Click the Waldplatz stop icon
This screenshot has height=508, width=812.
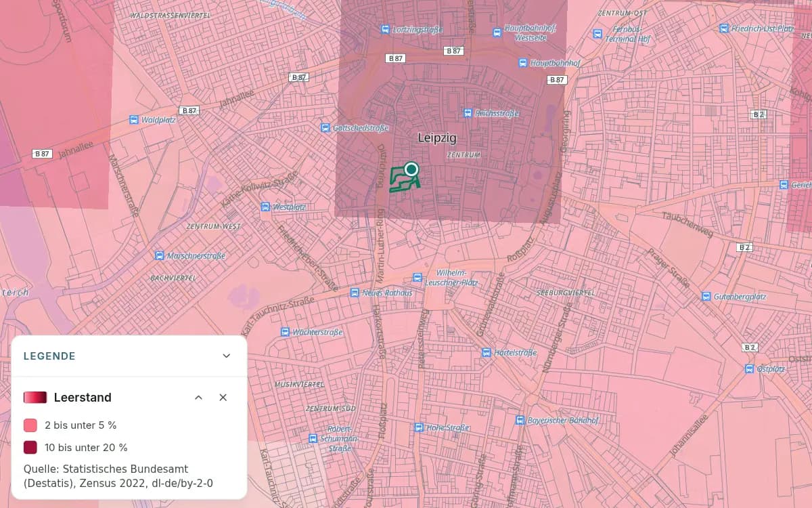click(x=133, y=120)
